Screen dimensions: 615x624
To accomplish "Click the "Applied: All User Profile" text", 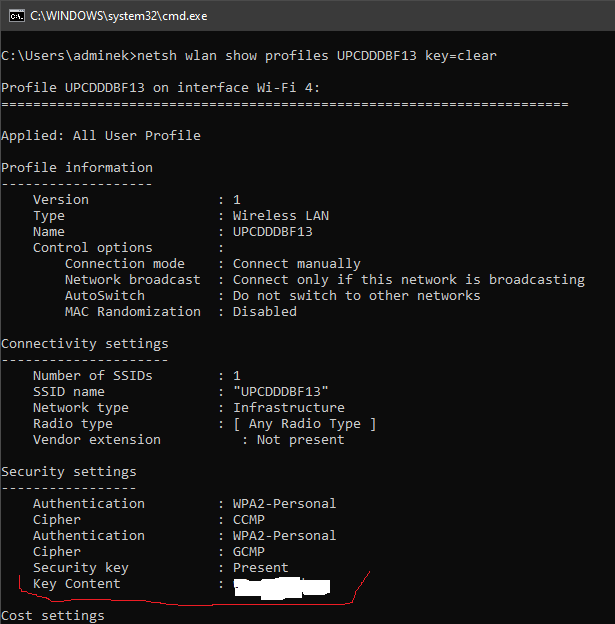I will [100, 135].
